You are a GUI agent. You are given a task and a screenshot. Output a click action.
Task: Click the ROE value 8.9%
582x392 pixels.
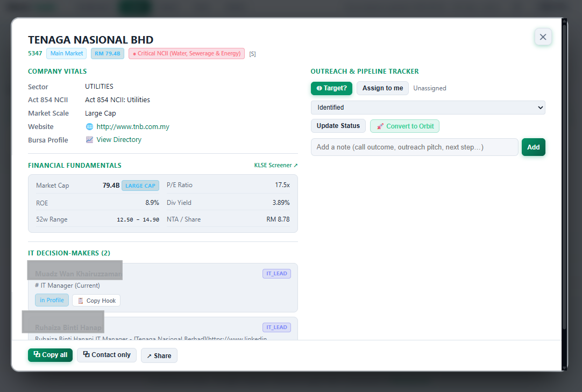point(152,203)
